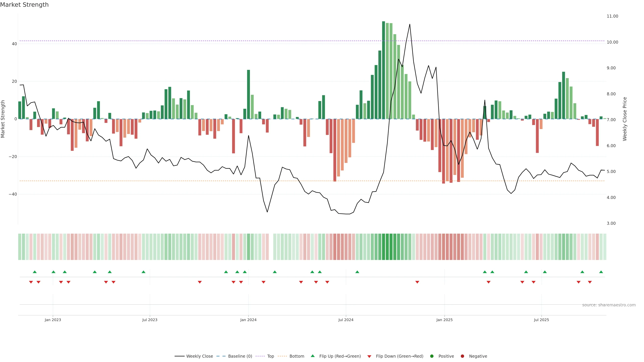Viewport: 644px width, 362px height.
Task: Click the Negative red circle legend icon
Action: click(x=462, y=356)
